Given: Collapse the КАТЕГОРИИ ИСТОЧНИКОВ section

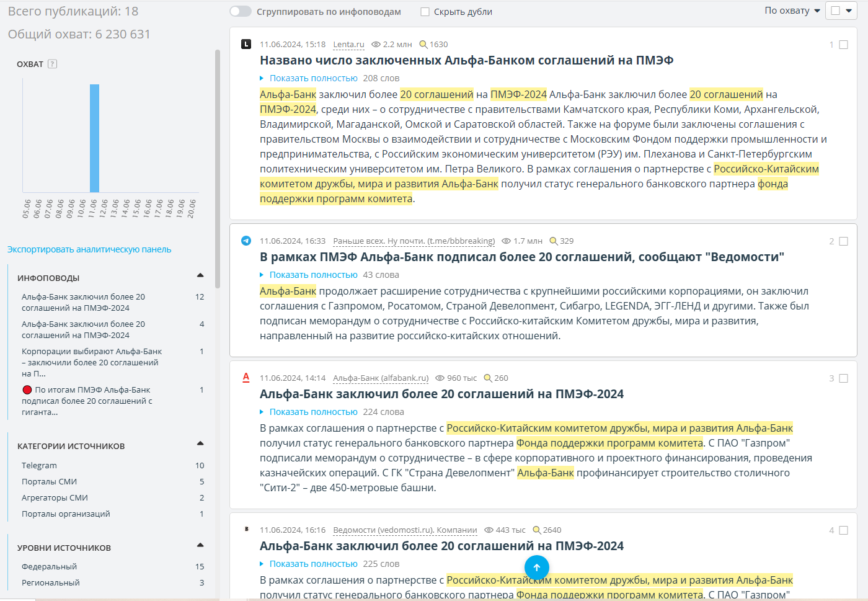Looking at the screenshot, I should click(x=200, y=443).
